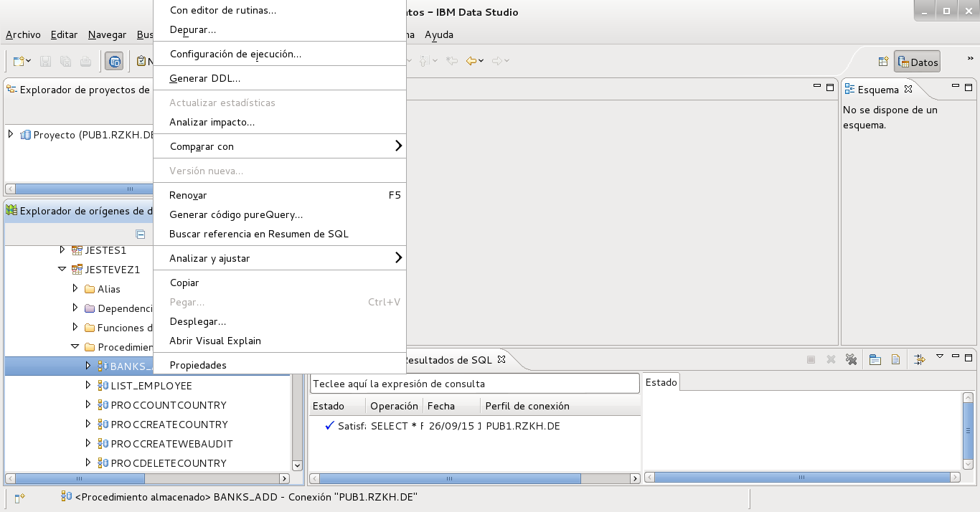
Task: Expand the Proyecto tree node
Action: pos(11,134)
